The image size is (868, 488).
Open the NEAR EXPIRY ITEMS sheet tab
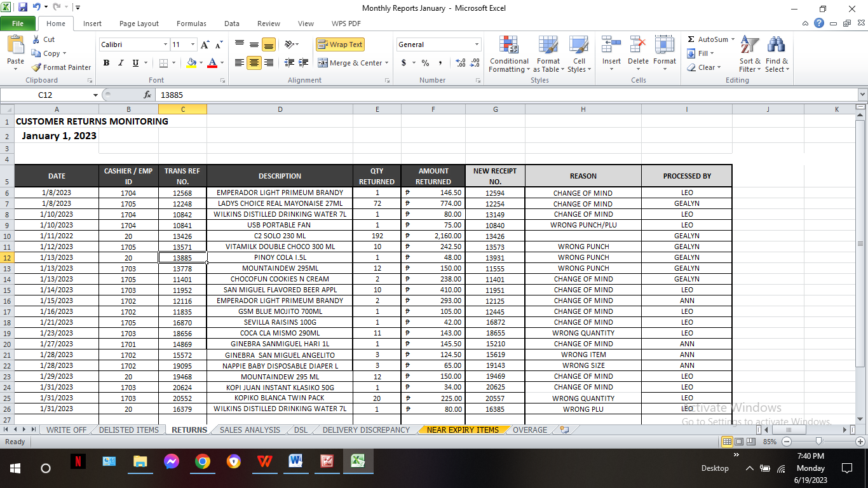coord(463,430)
